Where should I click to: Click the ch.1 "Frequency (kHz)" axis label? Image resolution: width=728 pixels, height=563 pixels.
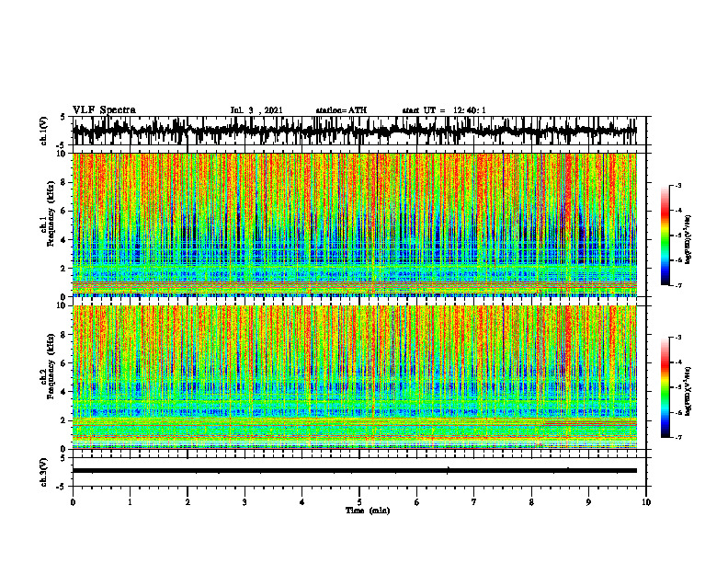click(51, 213)
